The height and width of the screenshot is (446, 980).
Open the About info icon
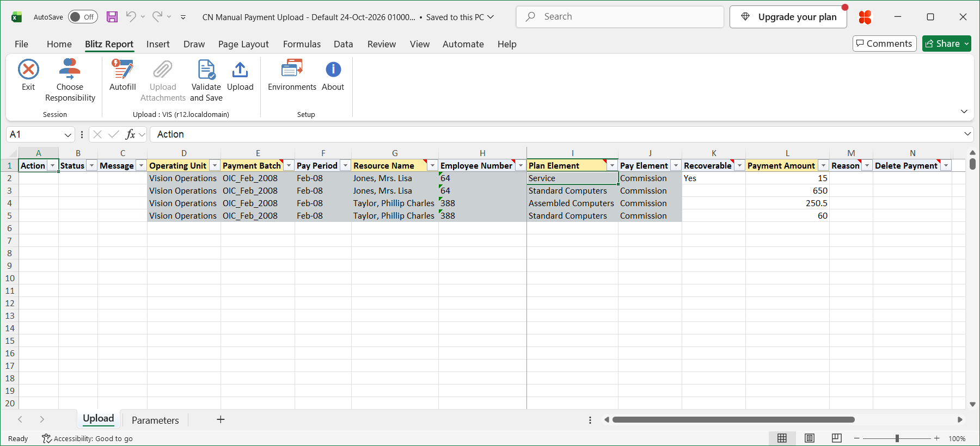click(333, 70)
